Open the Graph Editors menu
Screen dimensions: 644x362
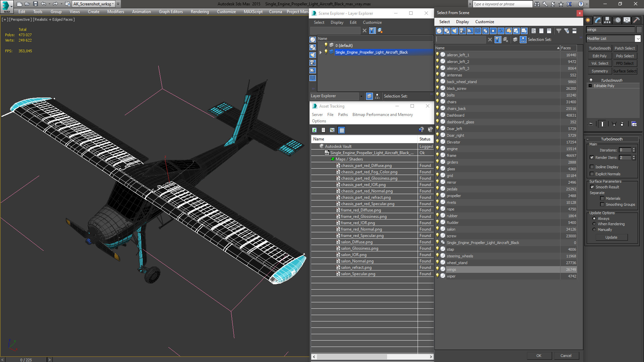tap(171, 12)
